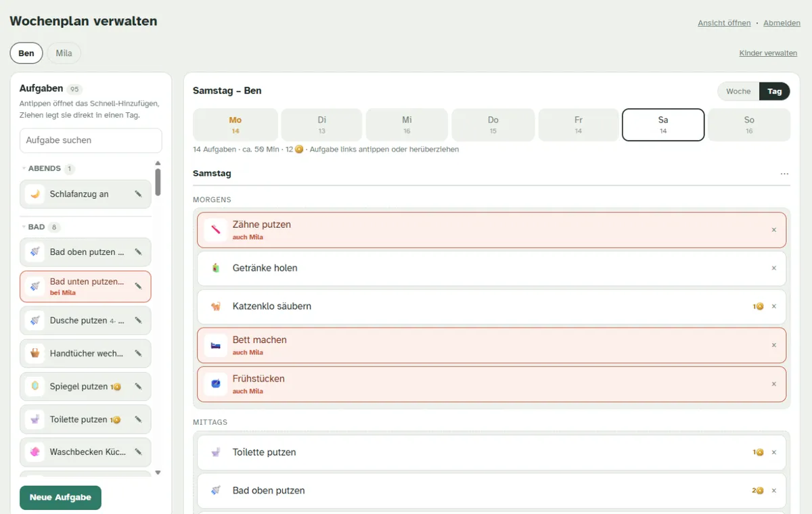Click the moon icon of Schlafanzug an
This screenshot has width=812, height=514.
coord(35,194)
